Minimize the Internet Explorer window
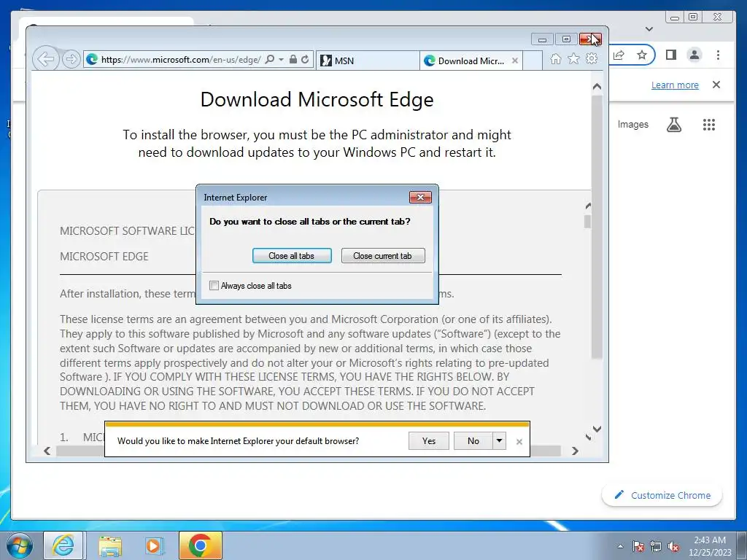Viewport: 747px width, 560px height. 542,39
